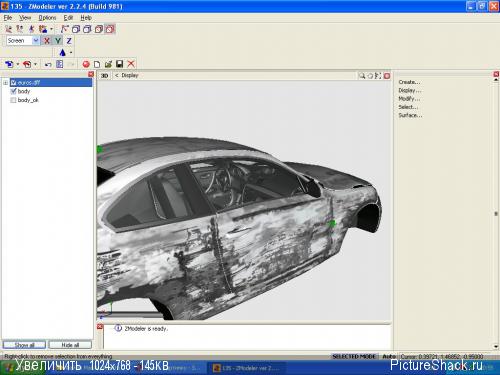Open the undo history list icon

click(60, 64)
